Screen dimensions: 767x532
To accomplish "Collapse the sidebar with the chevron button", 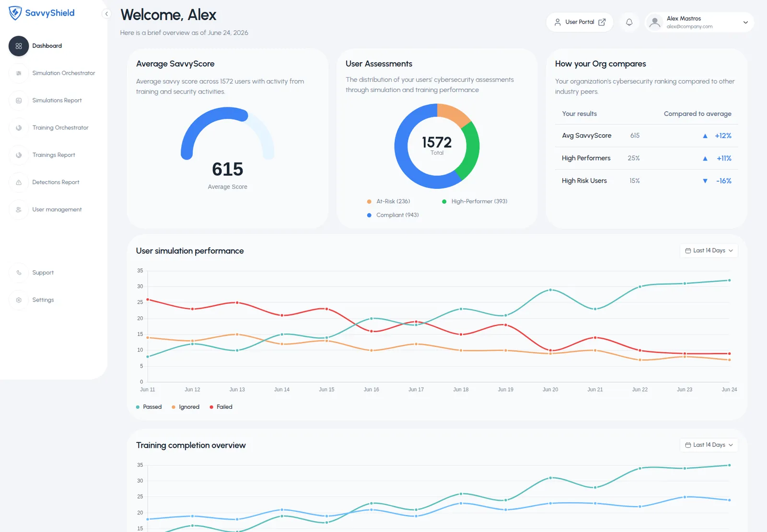I will click(106, 14).
